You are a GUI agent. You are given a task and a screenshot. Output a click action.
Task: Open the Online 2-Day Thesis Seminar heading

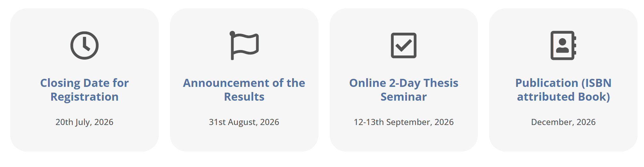pyautogui.click(x=404, y=90)
